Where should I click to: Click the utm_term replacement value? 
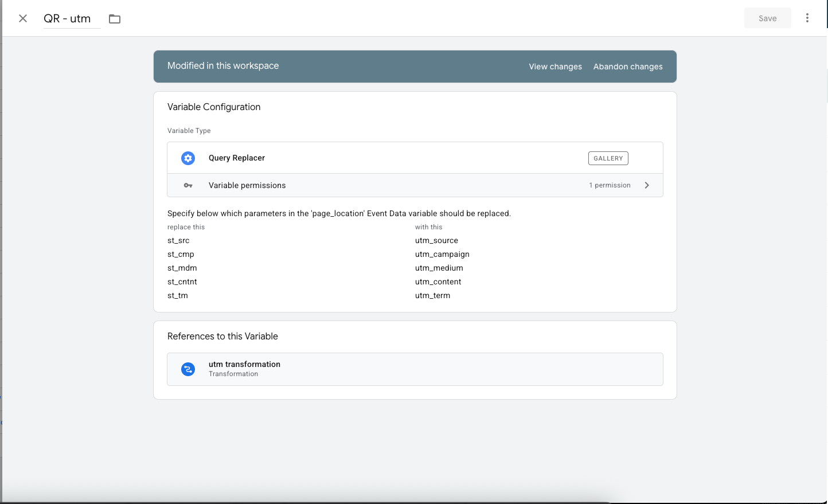click(432, 296)
